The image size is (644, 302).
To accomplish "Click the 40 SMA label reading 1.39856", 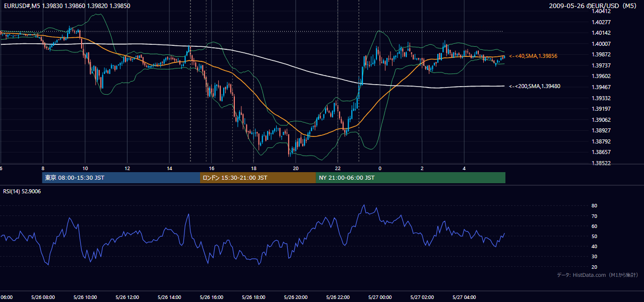I will [534, 56].
